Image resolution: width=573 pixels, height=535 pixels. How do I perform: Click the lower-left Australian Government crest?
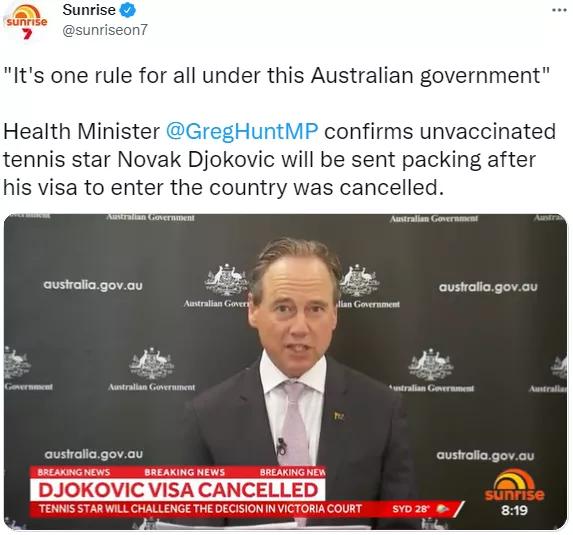coord(151,364)
